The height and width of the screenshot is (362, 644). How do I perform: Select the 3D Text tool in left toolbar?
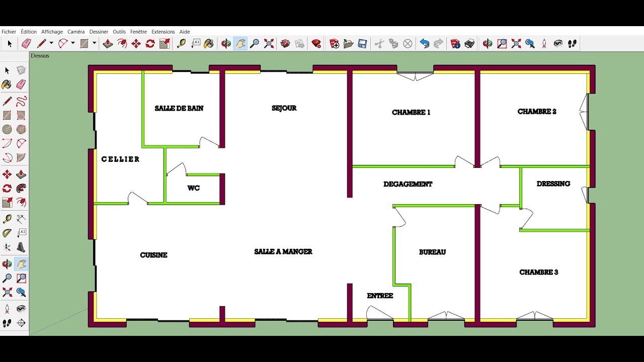click(21, 247)
